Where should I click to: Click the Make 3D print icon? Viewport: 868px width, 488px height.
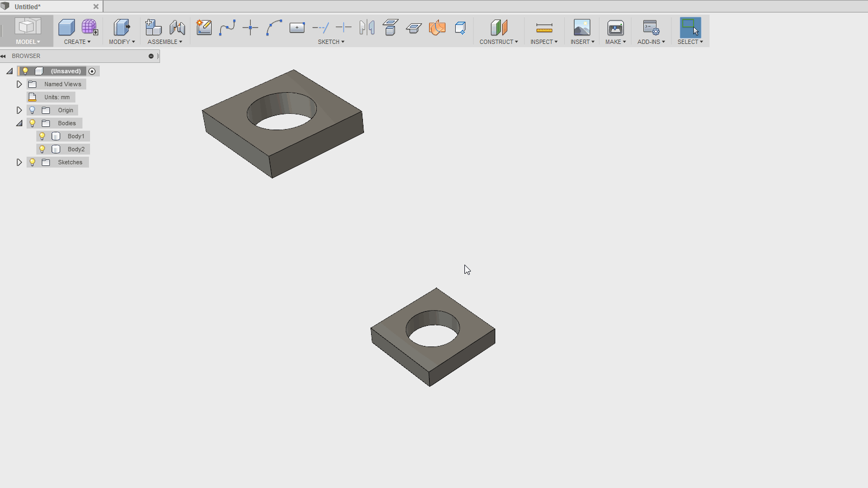point(616,28)
